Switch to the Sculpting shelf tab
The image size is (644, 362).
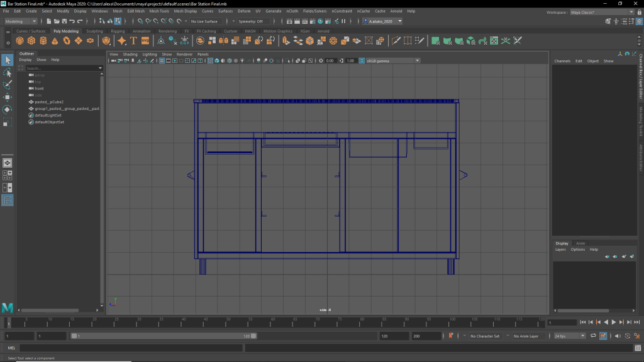pyautogui.click(x=94, y=31)
